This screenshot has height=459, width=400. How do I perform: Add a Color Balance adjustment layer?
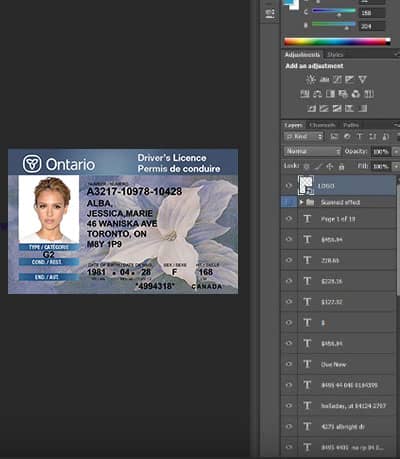(x=317, y=94)
